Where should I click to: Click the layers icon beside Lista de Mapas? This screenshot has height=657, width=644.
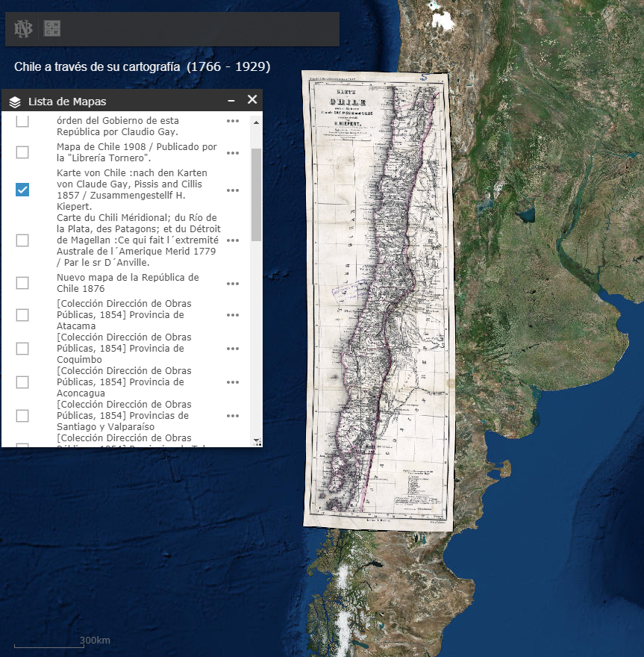15,102
